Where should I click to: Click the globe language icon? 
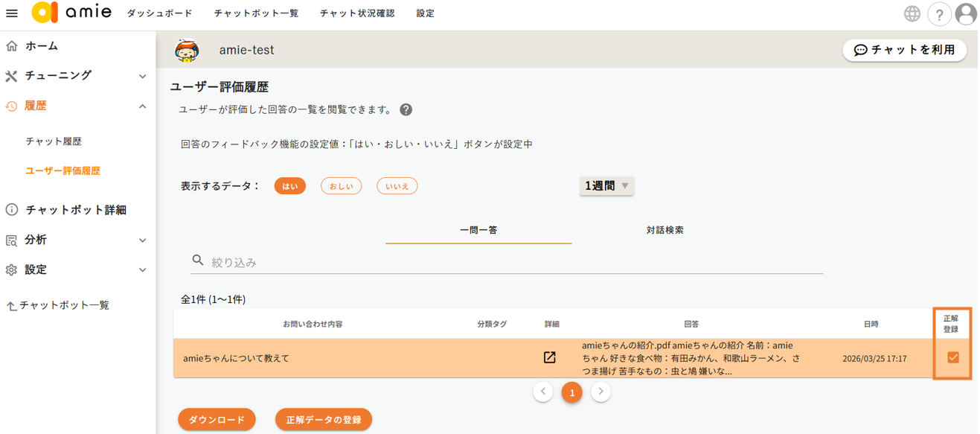coord(912,13)
